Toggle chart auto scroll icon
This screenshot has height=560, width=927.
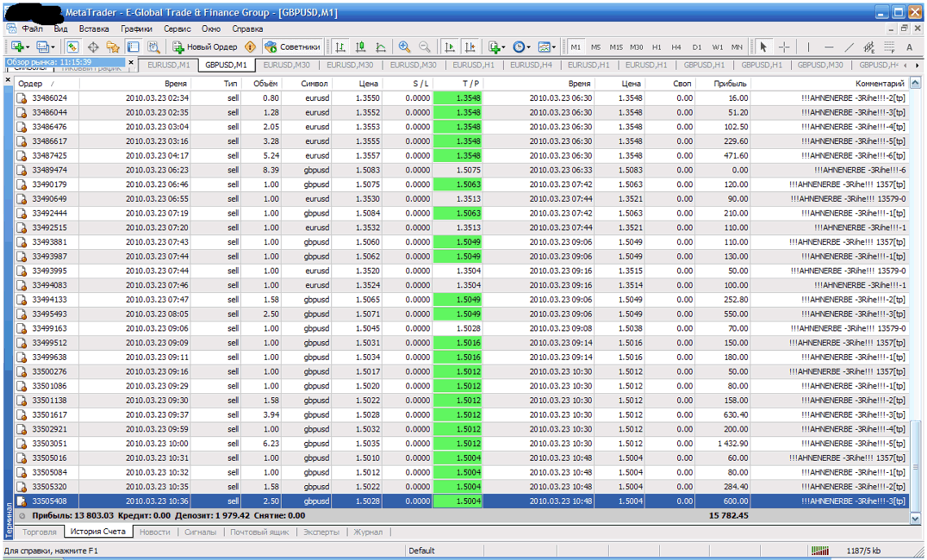450,46
